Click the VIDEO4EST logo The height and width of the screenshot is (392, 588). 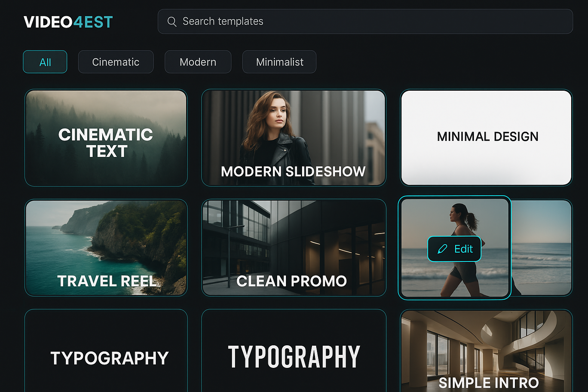point(67,22)
